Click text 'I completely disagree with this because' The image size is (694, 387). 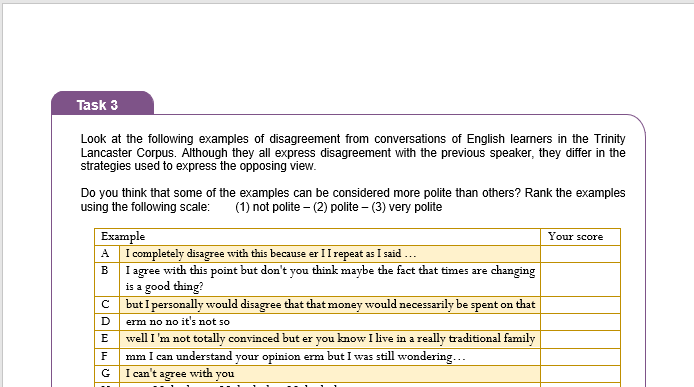pos(217,254)
